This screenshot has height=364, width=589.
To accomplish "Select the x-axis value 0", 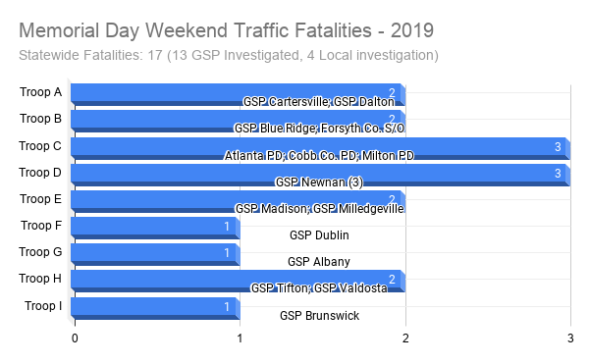I will point(75,338).
